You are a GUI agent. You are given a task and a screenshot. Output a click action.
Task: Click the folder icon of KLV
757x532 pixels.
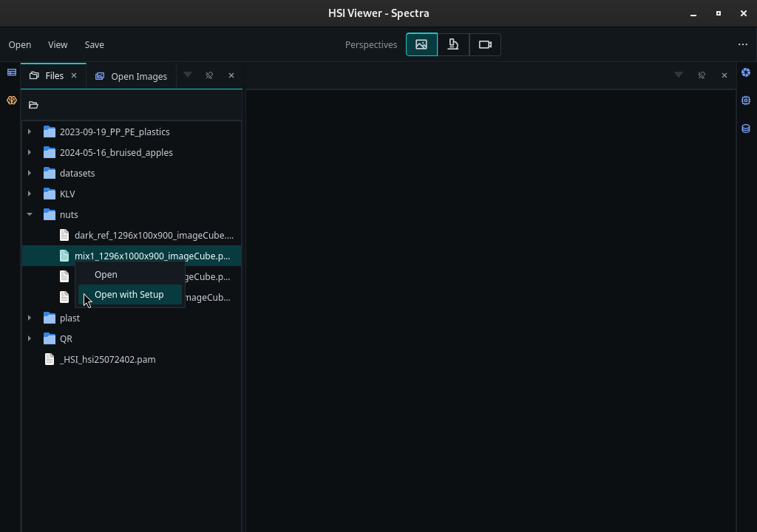click(50, 194)
